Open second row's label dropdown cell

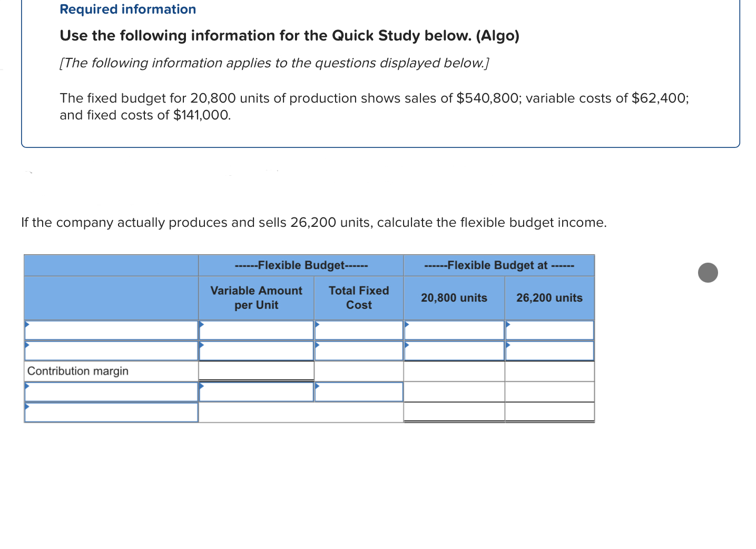click(x=111, y=351)
